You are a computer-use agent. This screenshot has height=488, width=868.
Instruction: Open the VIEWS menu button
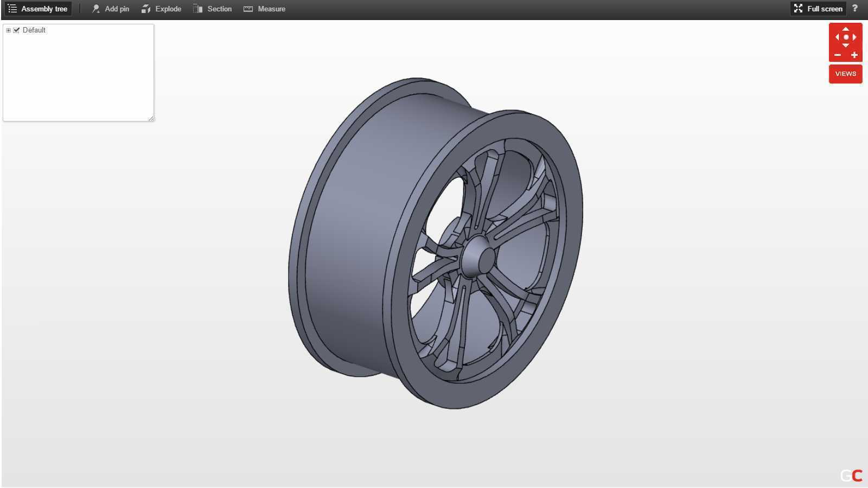(x=846, y=74)
